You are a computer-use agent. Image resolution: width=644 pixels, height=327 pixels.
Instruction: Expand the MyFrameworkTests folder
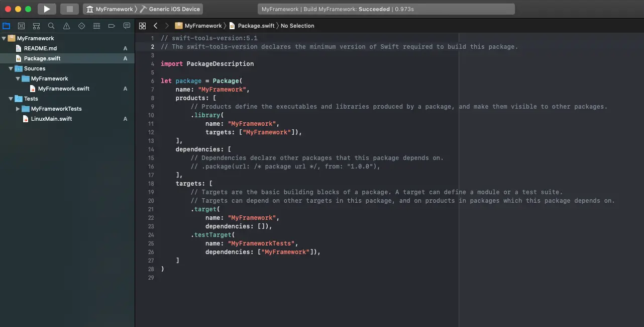point(18,109)
